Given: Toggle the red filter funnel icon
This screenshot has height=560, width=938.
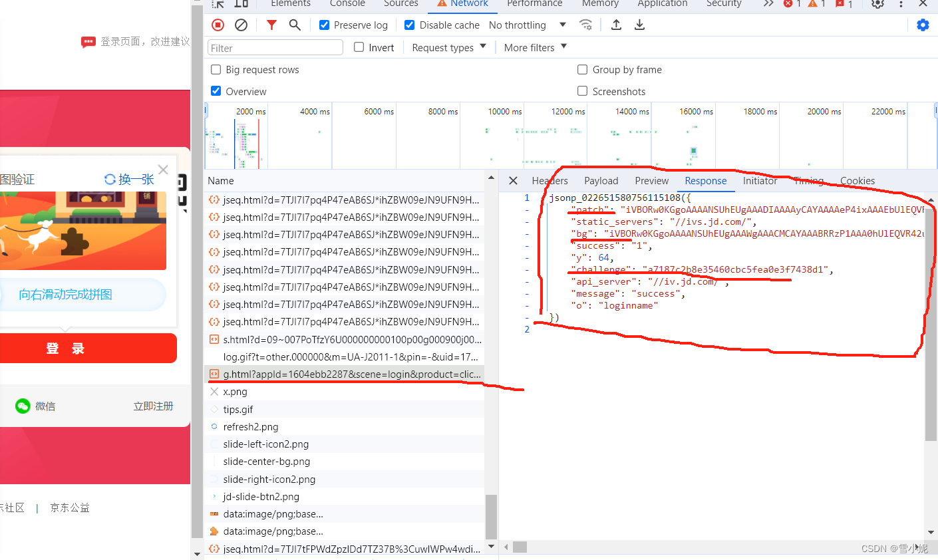Looking at the screenshot, I should (271, 25).
